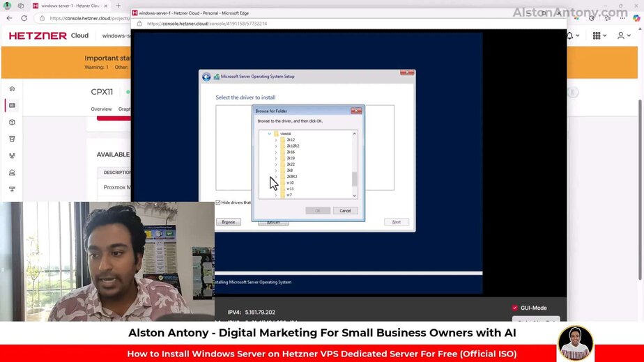Switch to the Overview tab
644x362 pixels.
(x=101, y=109)
